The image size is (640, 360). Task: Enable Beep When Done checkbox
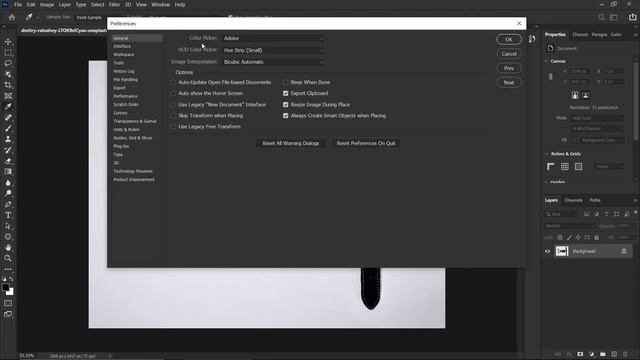pos(286,82)
